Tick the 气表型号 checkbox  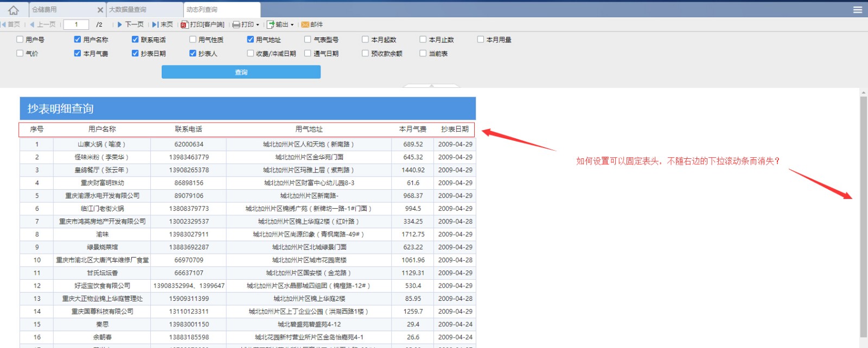[x=308, y=40]
